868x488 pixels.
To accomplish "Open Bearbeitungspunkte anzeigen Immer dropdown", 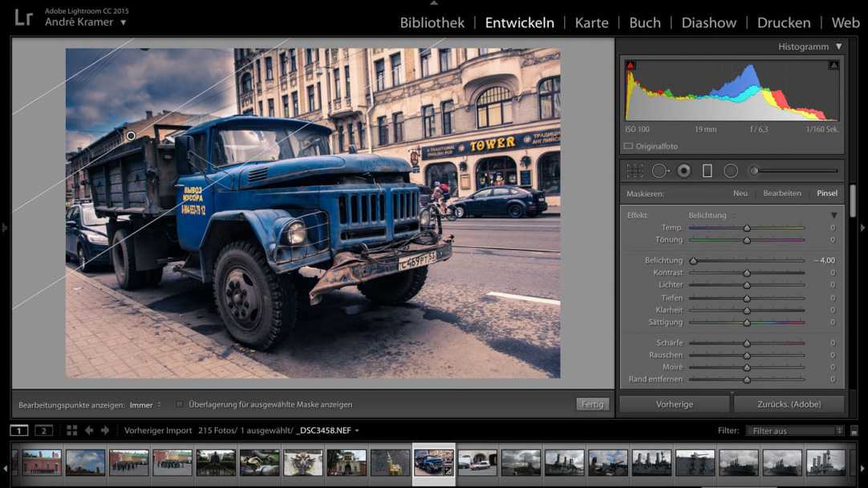I will click(145, 405).
